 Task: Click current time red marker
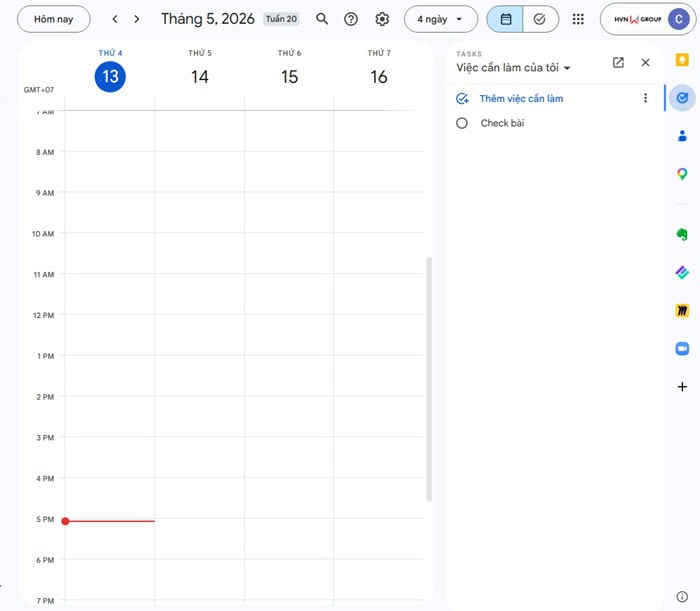click(x=65, y=521)
